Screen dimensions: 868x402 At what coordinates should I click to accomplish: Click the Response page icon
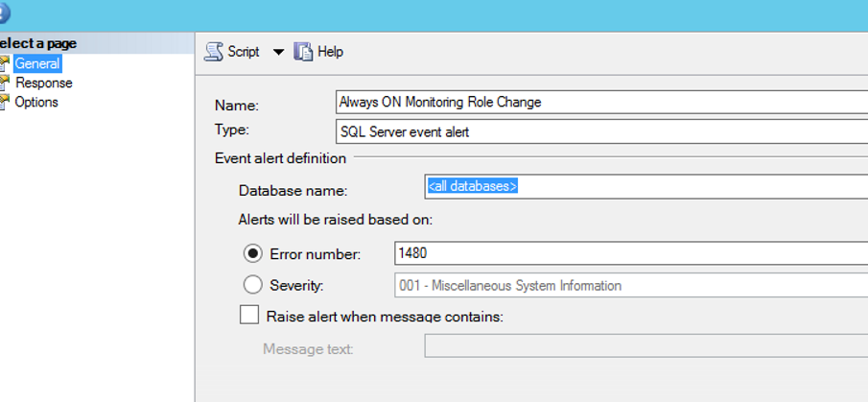pos(5,83)
